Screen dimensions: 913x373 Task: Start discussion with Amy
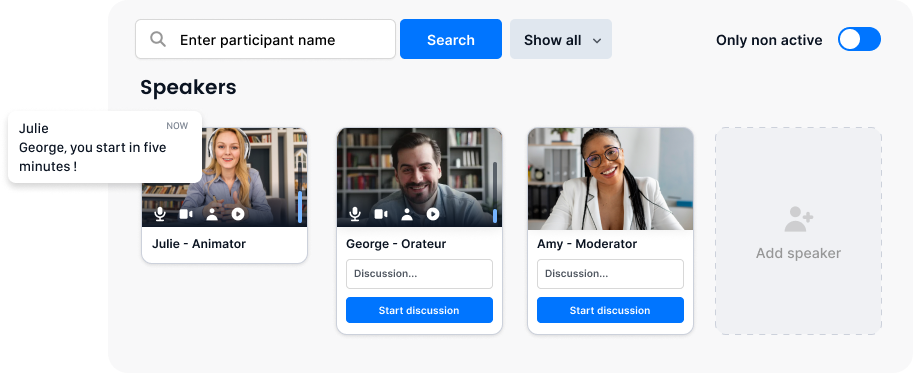(x=610, y=310)
